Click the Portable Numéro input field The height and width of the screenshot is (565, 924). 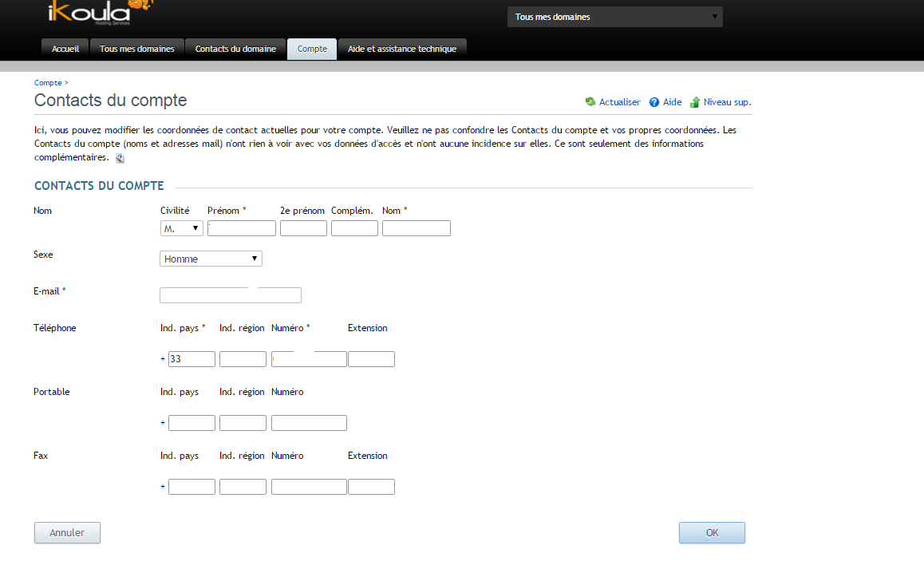tap(309, 423)
